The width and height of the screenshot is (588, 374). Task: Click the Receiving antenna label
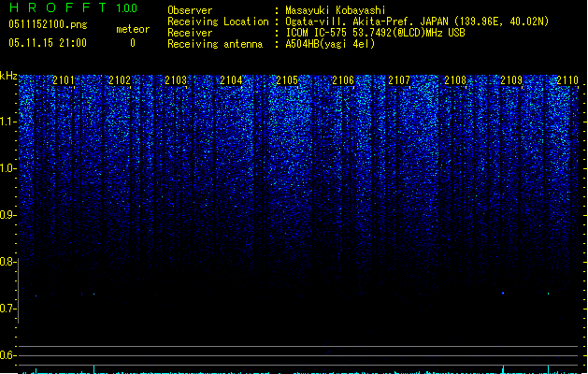(215, 44)
